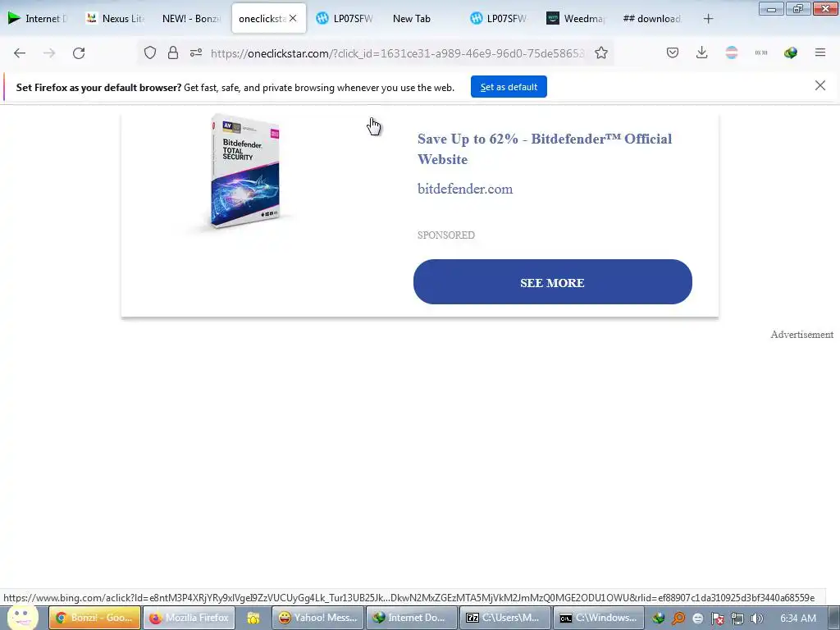Open Yahoo! Messenger taskbar button
Viewport: 840px width, 630px height.
317,618
